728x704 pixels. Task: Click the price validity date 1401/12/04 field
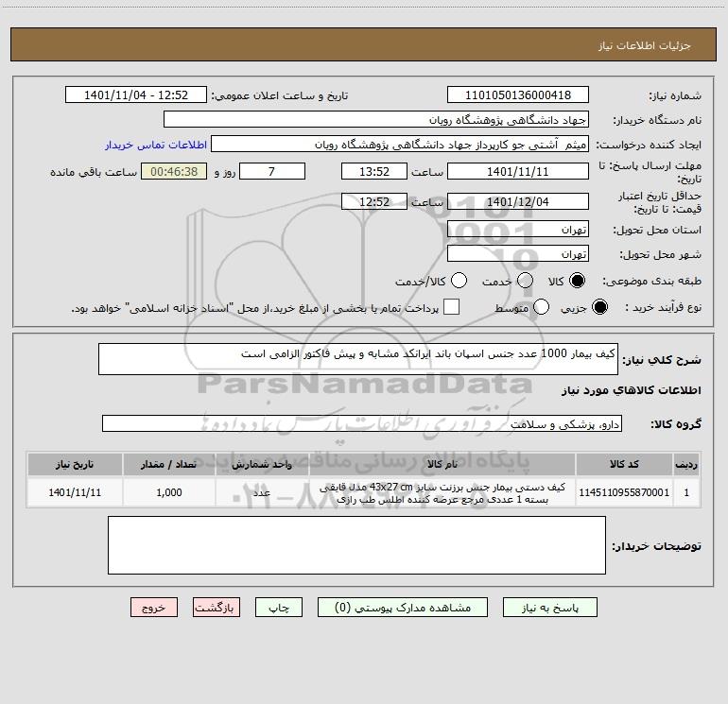518,201
